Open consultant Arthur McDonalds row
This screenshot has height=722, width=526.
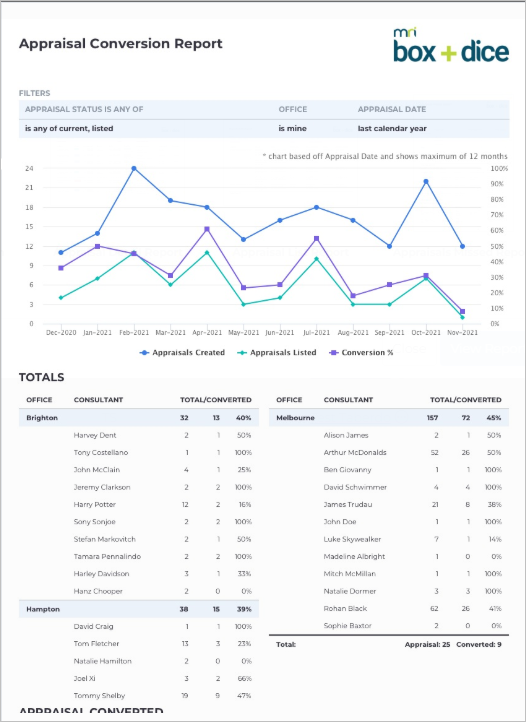pyautogui.click(x=389, y=453)
